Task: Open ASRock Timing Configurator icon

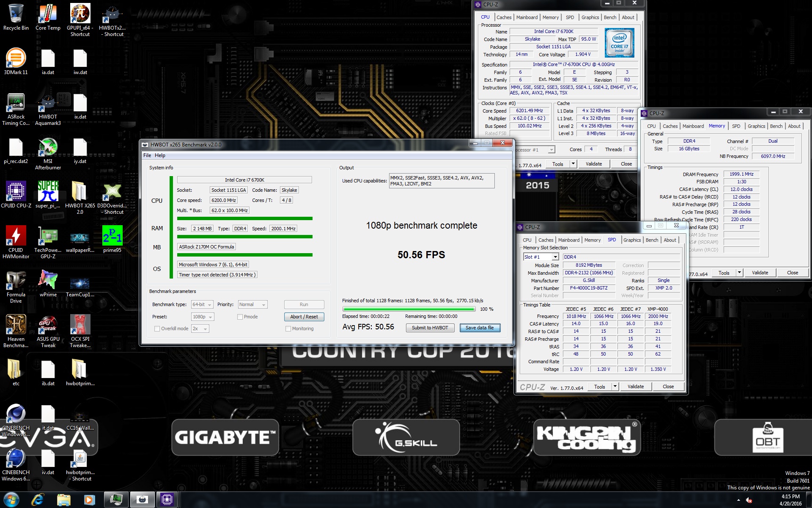Action: click(16, 109)
